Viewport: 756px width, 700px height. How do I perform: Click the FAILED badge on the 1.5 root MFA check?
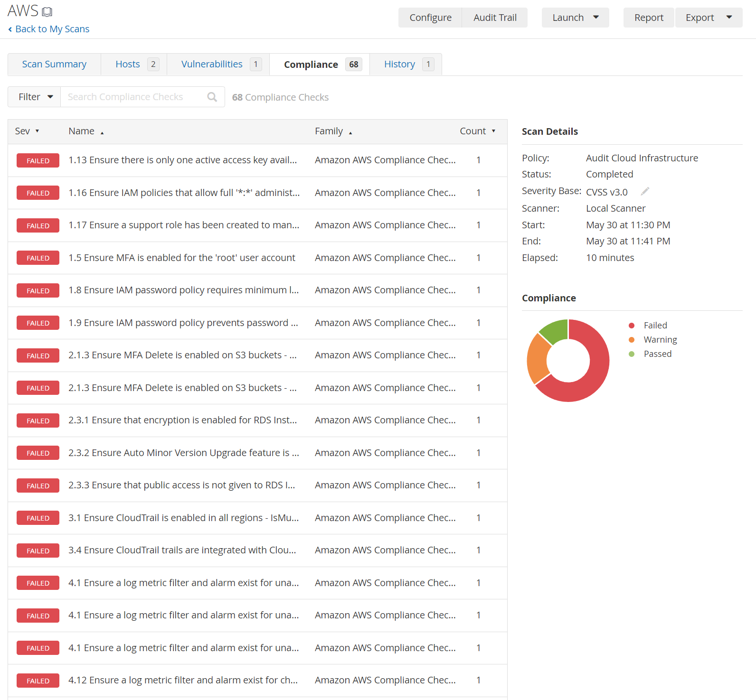coord(38,258)
